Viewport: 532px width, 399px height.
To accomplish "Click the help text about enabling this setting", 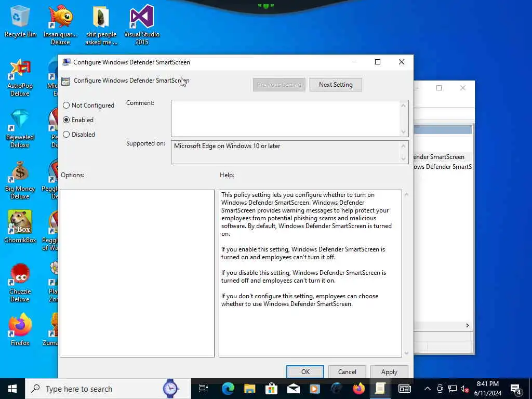I will click(x=303, y=253).
